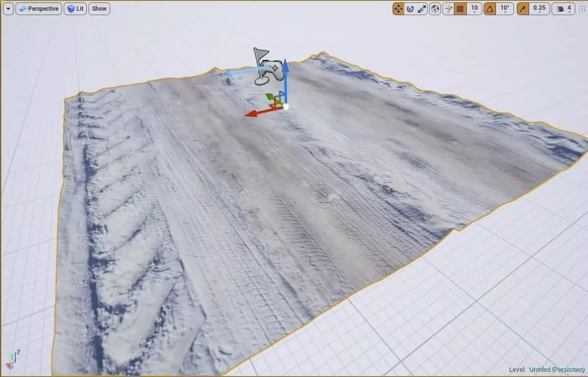Open the Perspective view type menu
This screenshot has height=377, width=588.
tap(39, 9)
